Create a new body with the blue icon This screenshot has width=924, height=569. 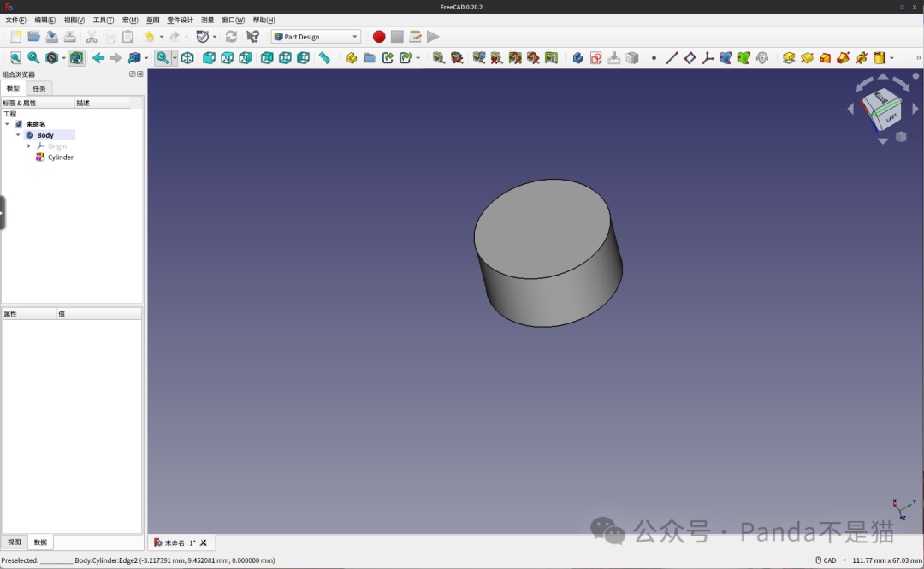click(x=577, y=58)
